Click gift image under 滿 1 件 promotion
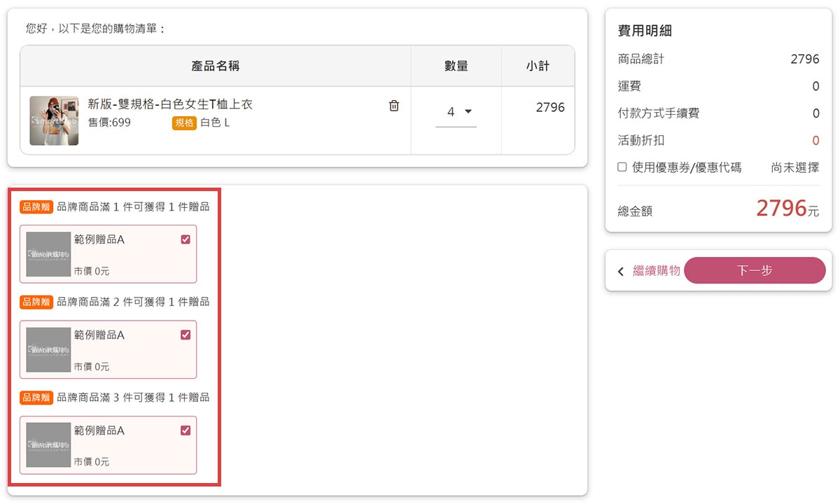 (48, 254)
